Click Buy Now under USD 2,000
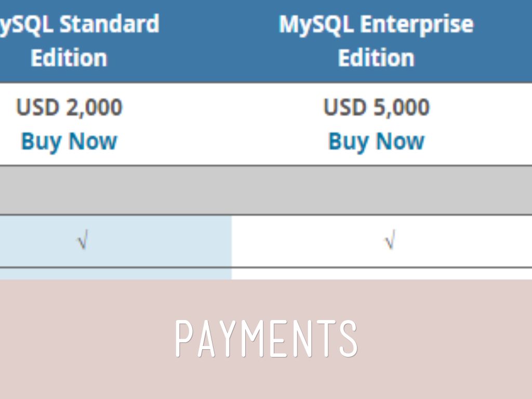The height and width of the screenshot is (399, 532). 69,141
